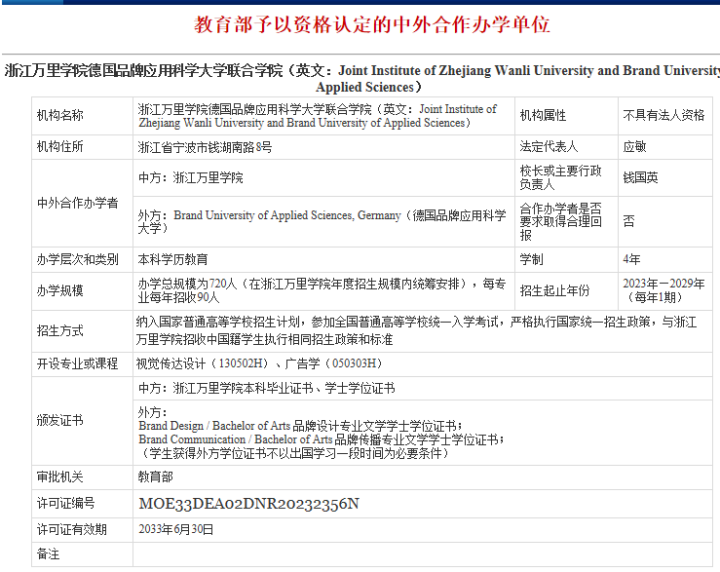Click the majors 视觉传达设计（130502H）、广告学 text
Image resolution: width=720 pixels, height=572 pixels.
pyautogui.click(x=259, y=364)
